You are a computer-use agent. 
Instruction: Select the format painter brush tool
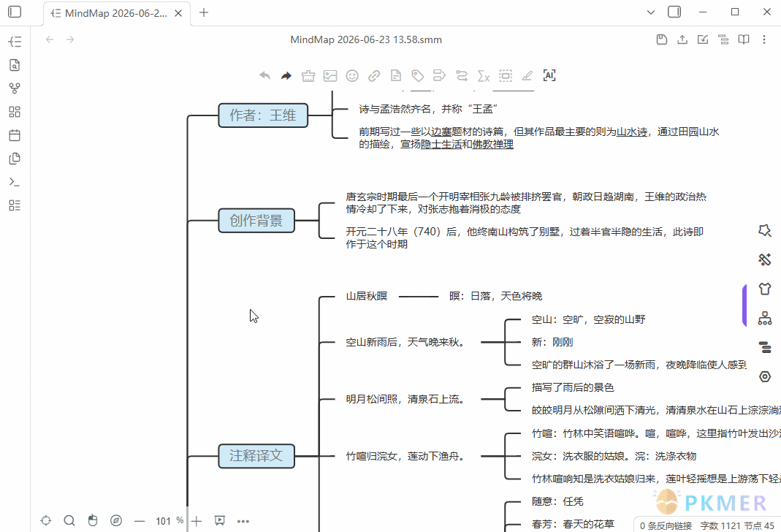coord(308,76)
